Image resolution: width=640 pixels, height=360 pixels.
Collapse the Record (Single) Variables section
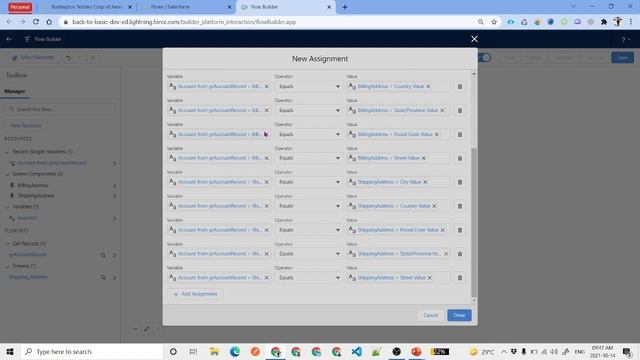tap(7, 152)
